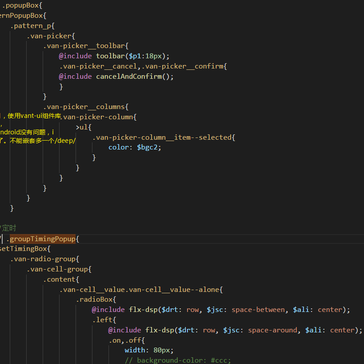The height and width of the screenshot is (364, 364).
Task: Click the .on,.off{ selector line
Action: coord(127,340)
